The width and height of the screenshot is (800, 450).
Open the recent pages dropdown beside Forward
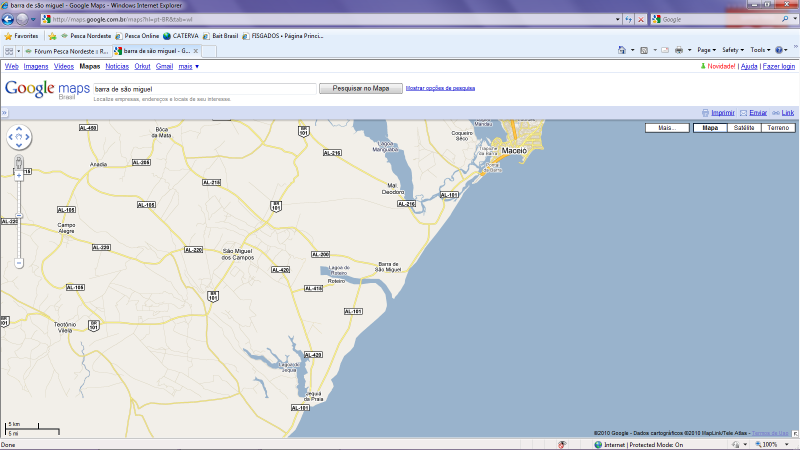(x=33, y=19)
